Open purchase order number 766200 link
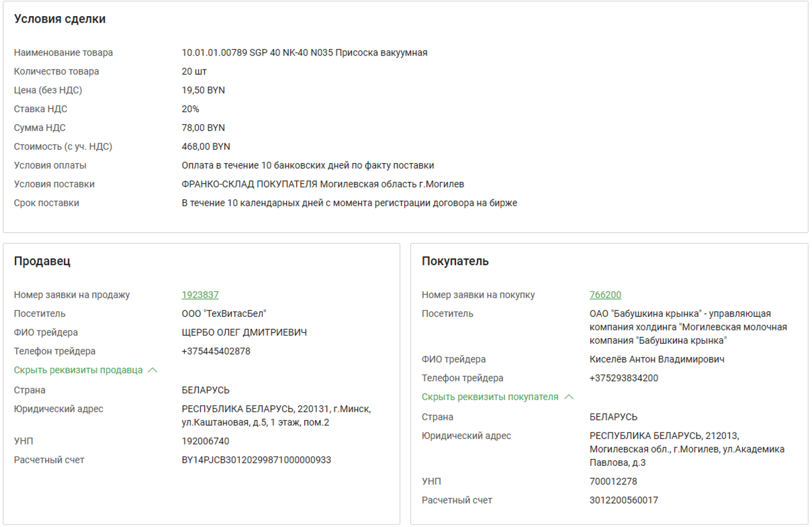Image resolution: width=812 pixels, height=527 pixels. tap(605, 295)
